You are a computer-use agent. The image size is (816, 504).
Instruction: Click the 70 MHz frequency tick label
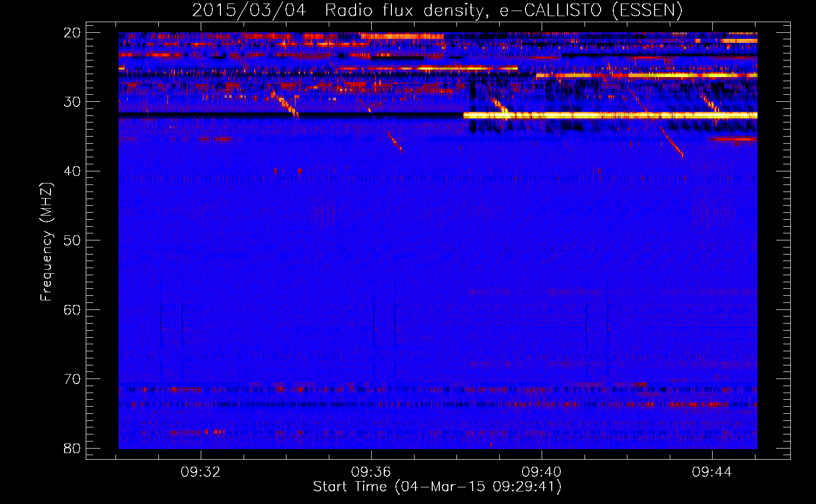pos(73,379)
